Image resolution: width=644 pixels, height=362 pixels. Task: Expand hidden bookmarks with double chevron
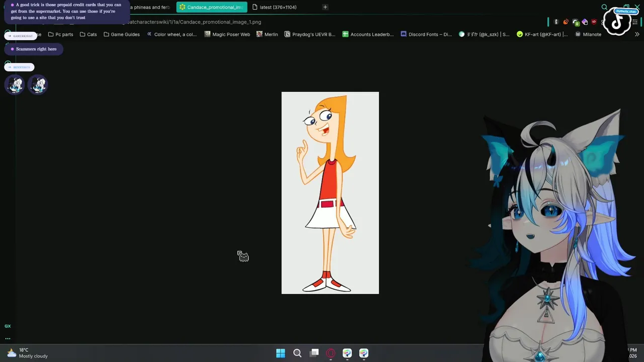637,34
